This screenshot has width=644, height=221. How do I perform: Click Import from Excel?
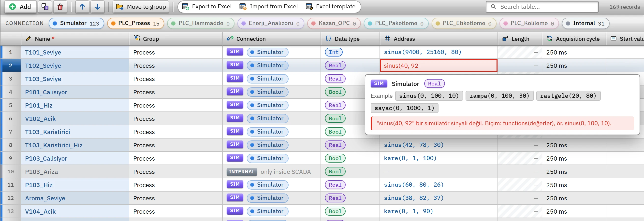pyautogui.click(x=268, y=6)
